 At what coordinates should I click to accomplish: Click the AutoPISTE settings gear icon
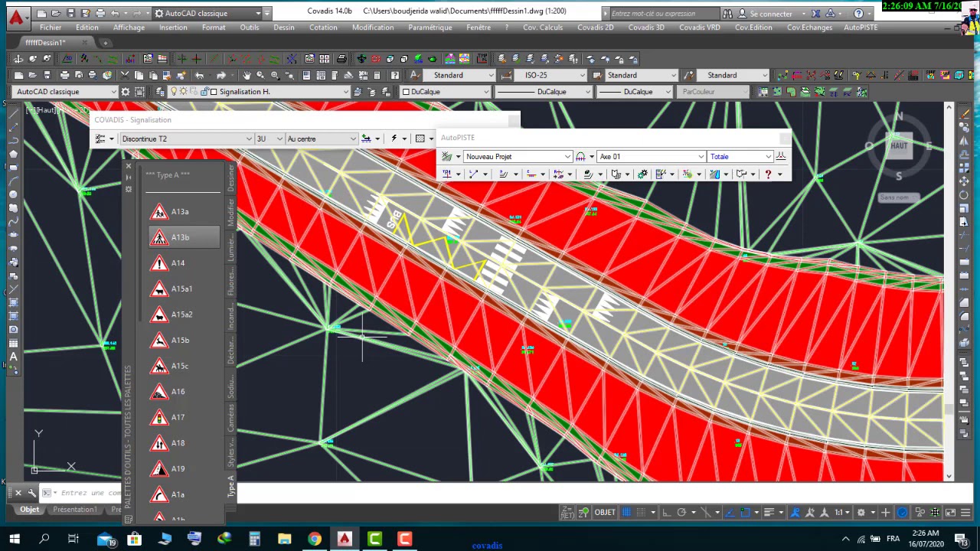[x=642, y=174]
